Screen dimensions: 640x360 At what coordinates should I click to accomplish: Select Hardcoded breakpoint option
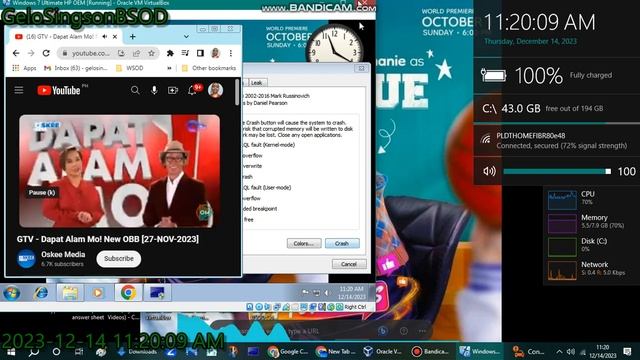pyautogui.click(x=260, y=209)
